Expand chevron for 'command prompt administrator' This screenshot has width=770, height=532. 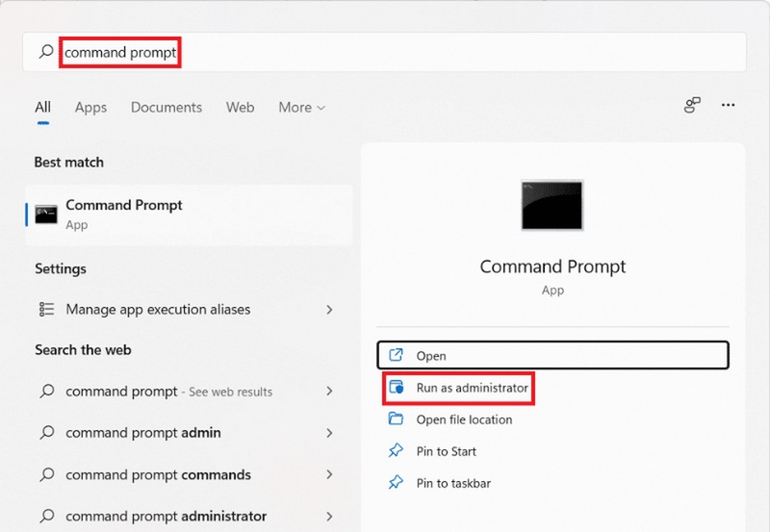(329, 517)
